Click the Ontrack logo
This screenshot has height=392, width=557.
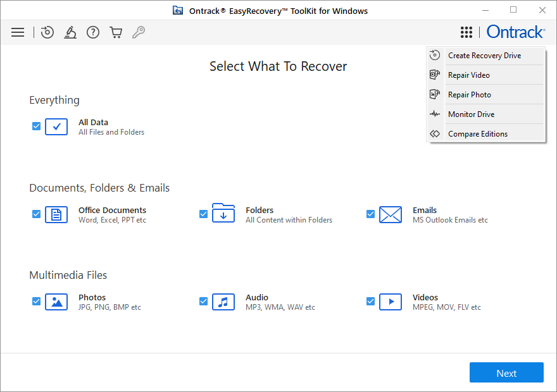(x=516, y=32)
